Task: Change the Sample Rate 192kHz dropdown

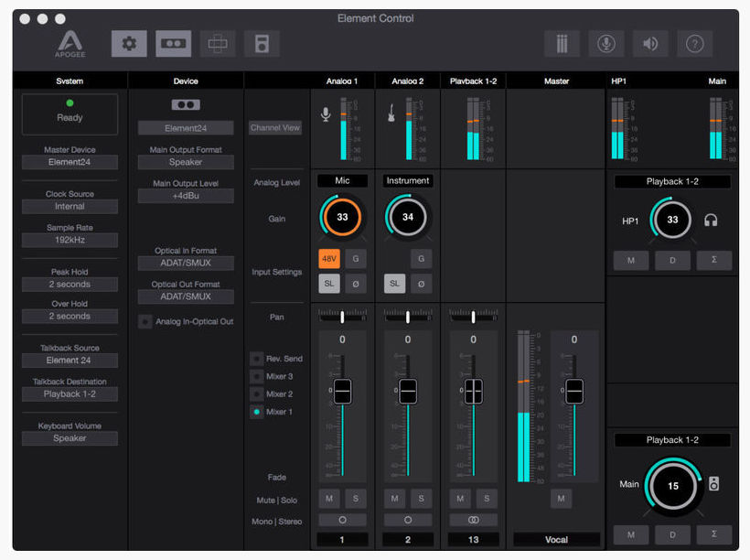Action: (x=70, y=240)
